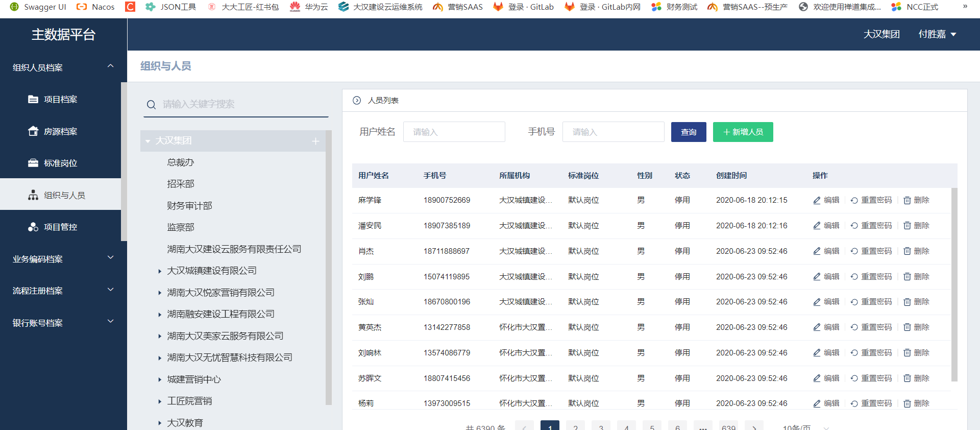Reset password for 黄英杰
Screen dimensions: 980x430
click(871, 327)
